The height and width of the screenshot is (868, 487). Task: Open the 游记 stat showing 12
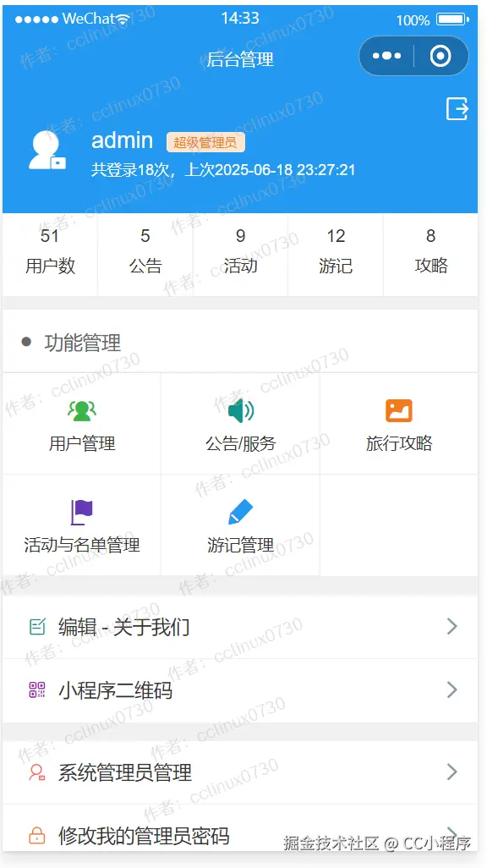point(336,255)
